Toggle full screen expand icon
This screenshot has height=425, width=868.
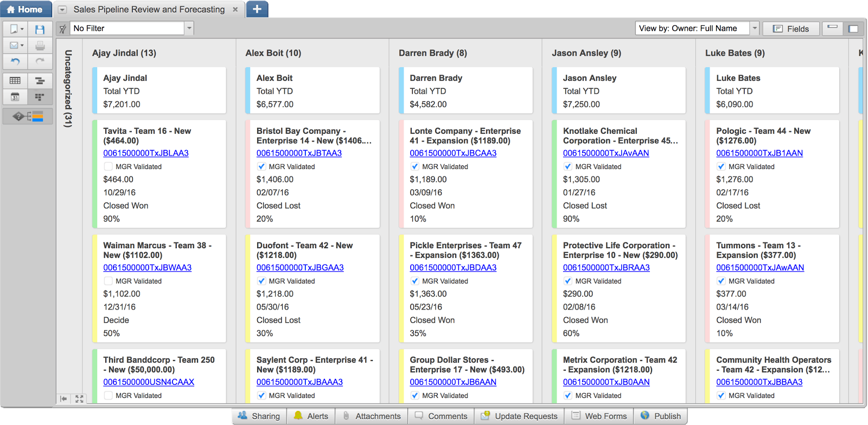pos(79,398)
